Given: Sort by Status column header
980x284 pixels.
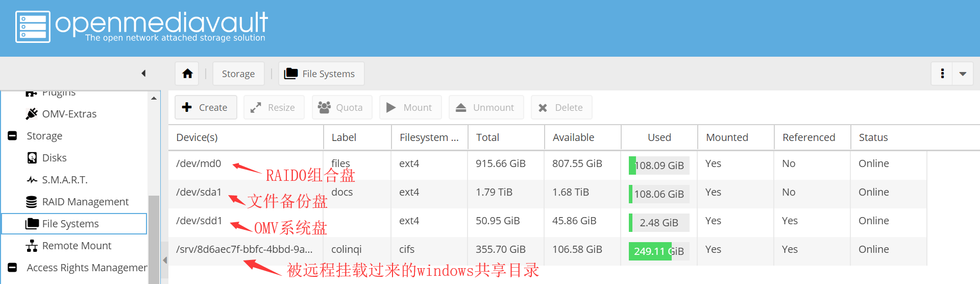Looking at the screenshot, I should (x=889, y=137).
